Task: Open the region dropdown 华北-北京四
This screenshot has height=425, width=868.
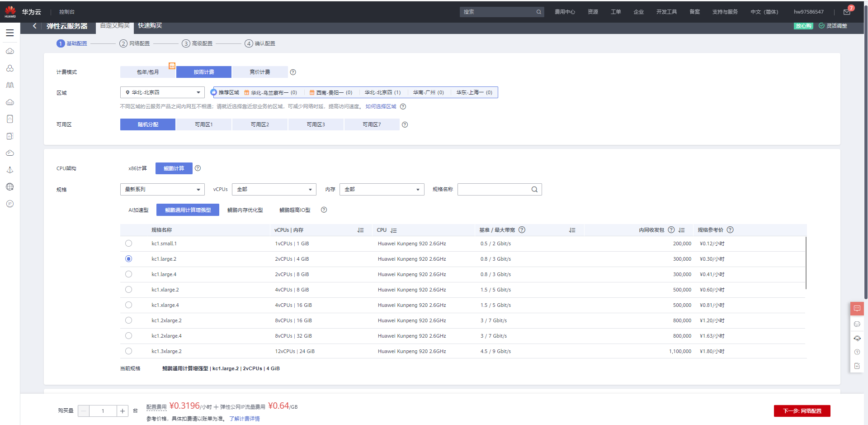Action: 162,92
